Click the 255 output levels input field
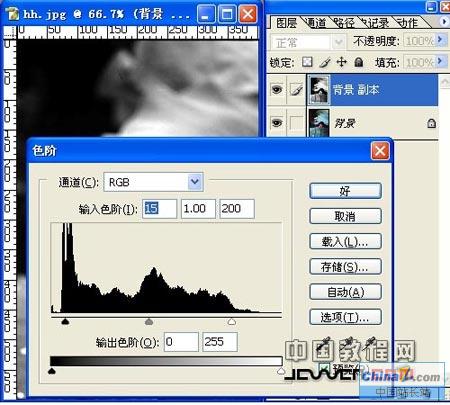Viewport: 450px width, 405px height. click(x=220, y=342)
